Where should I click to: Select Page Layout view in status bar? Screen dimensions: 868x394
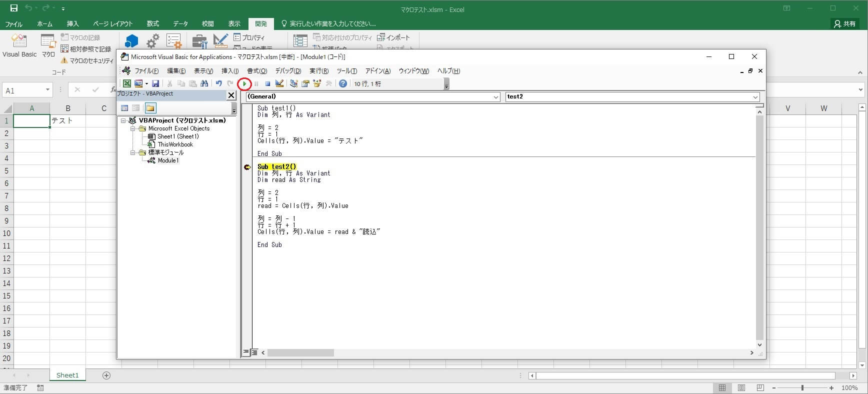coord(741,387)
